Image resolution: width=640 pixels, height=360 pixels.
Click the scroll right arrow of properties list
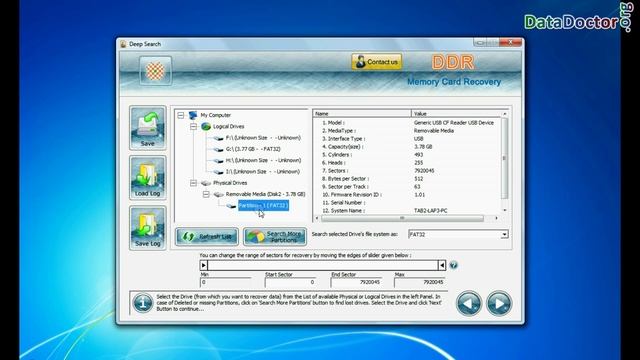tap(496, 218)
